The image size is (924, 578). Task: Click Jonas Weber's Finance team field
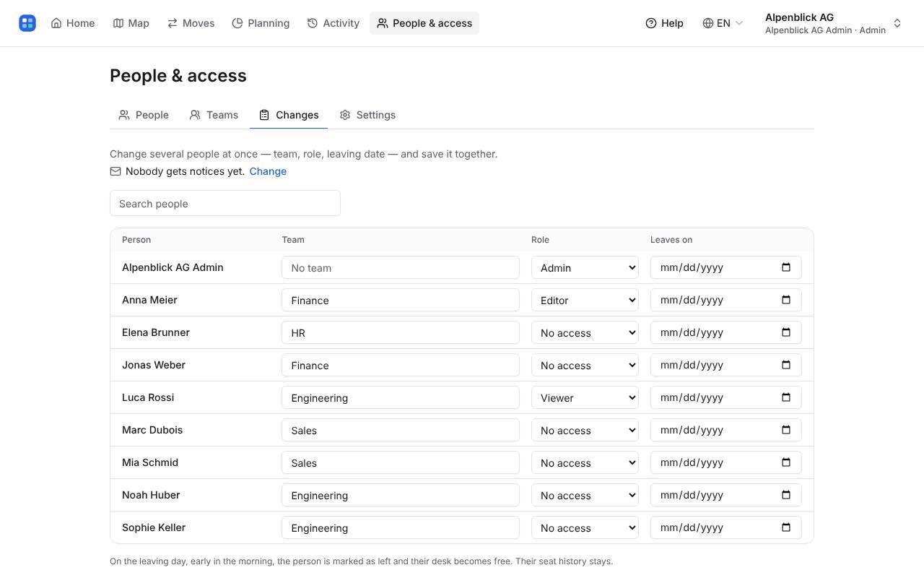click(401, 365)
